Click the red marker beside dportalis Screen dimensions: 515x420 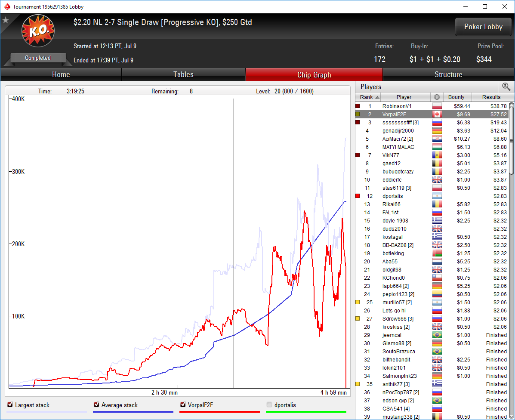(358, 196)
